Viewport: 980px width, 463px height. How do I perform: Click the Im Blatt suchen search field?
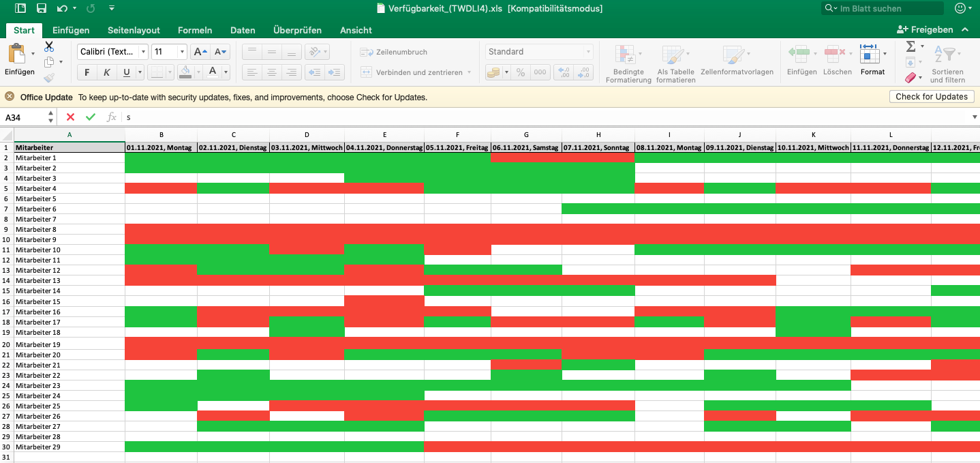tap(882, 9)
